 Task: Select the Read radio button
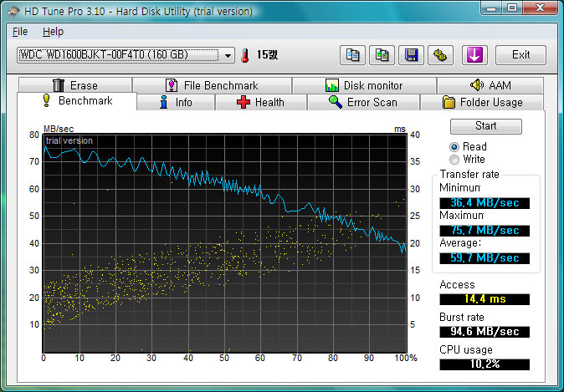point(455,146)
